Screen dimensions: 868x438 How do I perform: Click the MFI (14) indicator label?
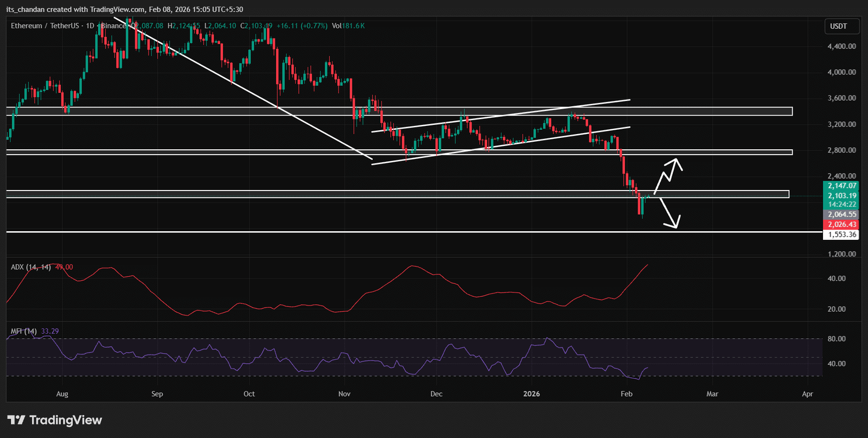click(x=24, y=331)
